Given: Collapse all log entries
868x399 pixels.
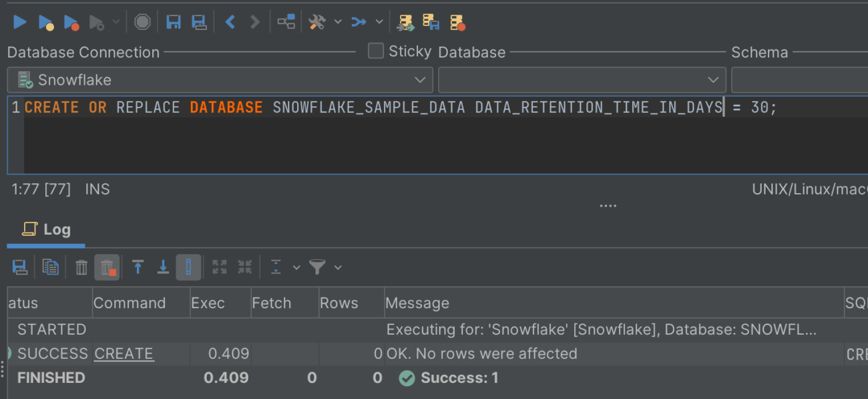Looking at the screenshot, I should pyautogui.click(x=244, y=267).
